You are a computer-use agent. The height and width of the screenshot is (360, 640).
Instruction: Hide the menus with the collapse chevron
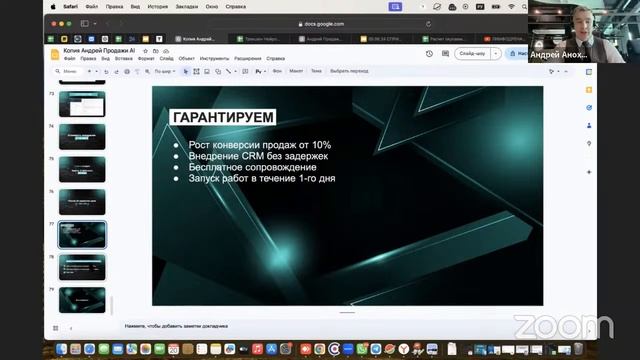[566, 71]
